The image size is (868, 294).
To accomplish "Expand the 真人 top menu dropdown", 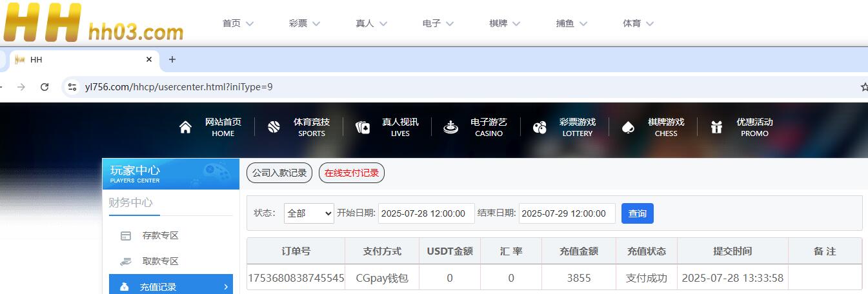I will click(x=371, y=23).
